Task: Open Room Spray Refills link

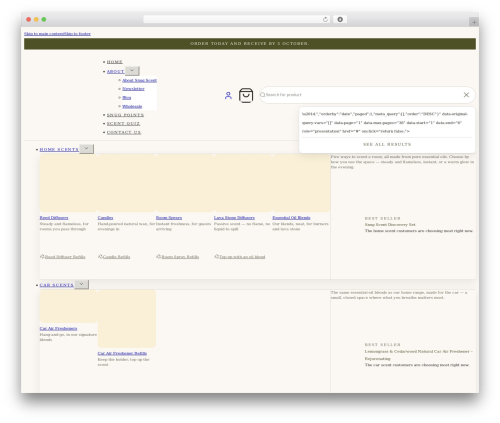Action: (180, 257)
